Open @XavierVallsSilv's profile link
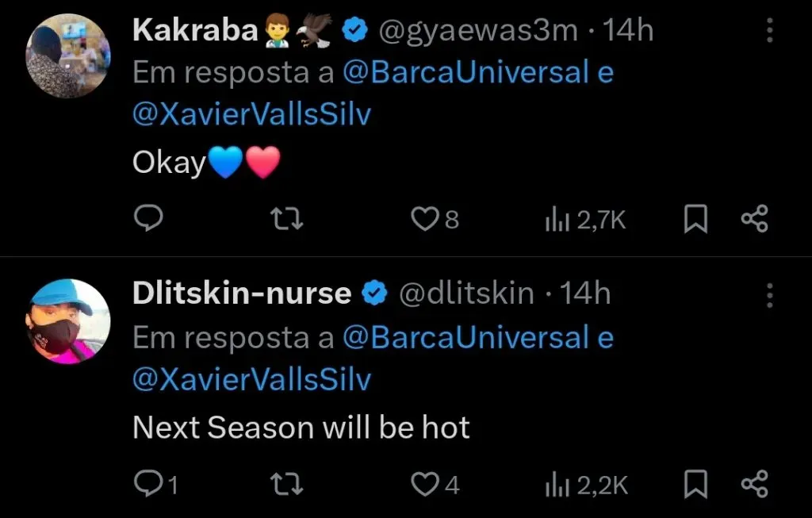This screenshot has height=518, width=812. pos(251,114)
